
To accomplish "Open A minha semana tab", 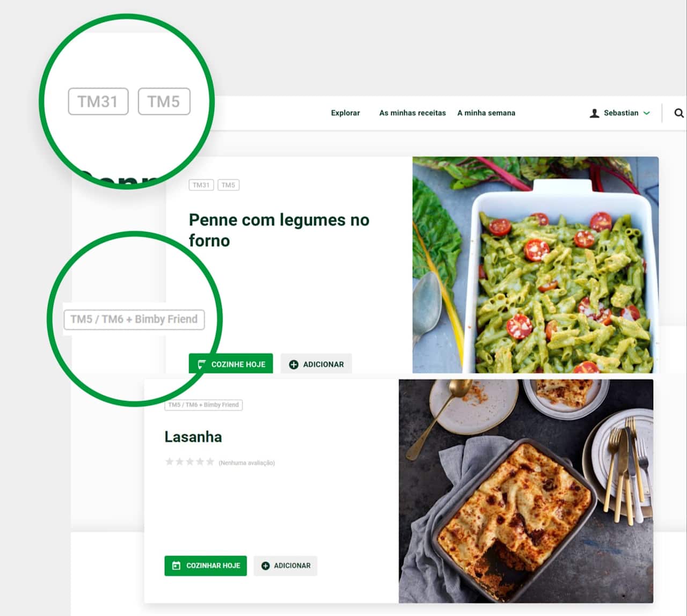I will (486, 113).
